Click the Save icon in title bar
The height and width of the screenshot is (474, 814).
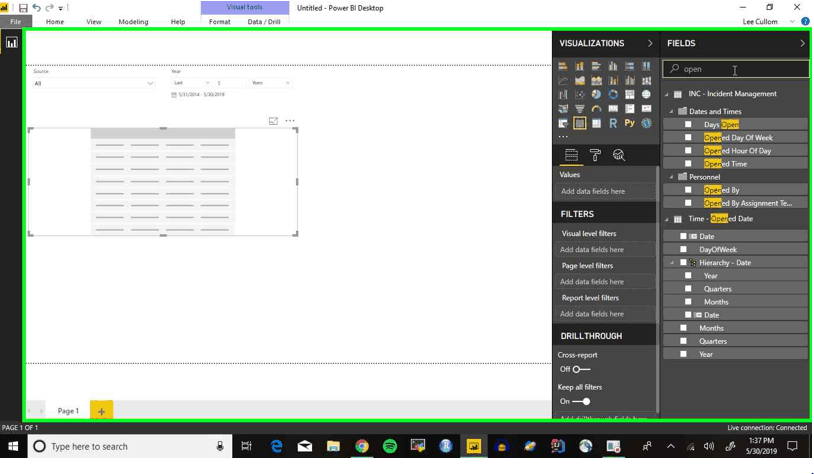click(23, 8)
